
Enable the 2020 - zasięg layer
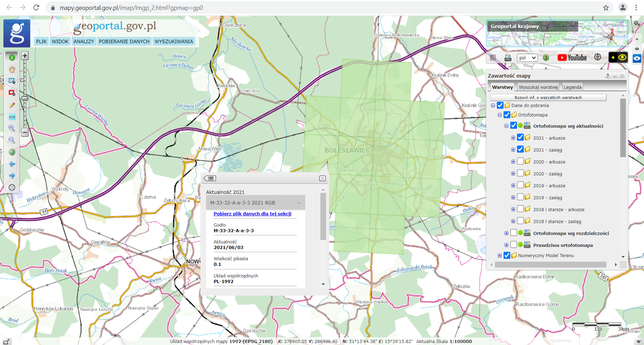[x=520, y=173]
